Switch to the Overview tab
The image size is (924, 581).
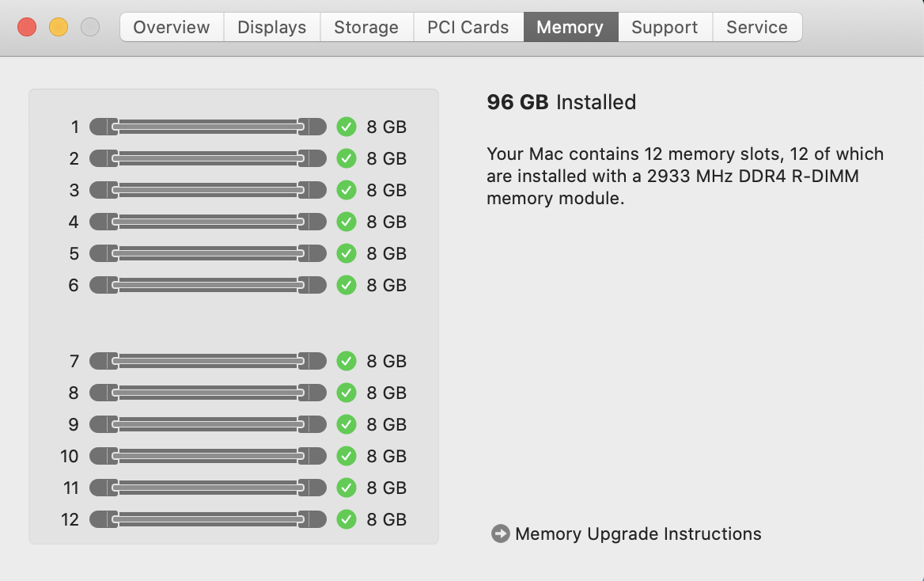(x=172, y=27)
